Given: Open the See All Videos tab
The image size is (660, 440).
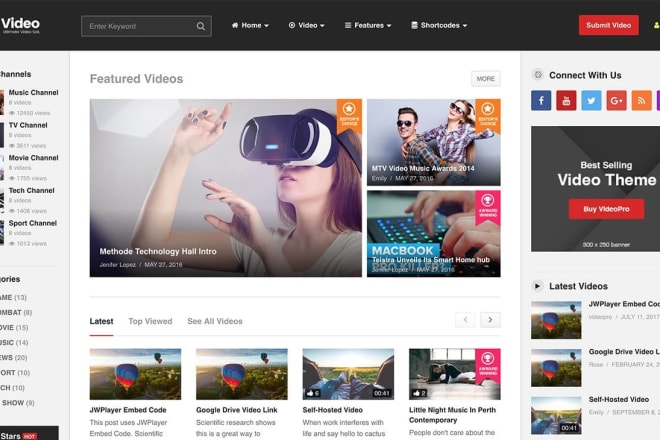Looking at the screenshot, I should 215,321.
